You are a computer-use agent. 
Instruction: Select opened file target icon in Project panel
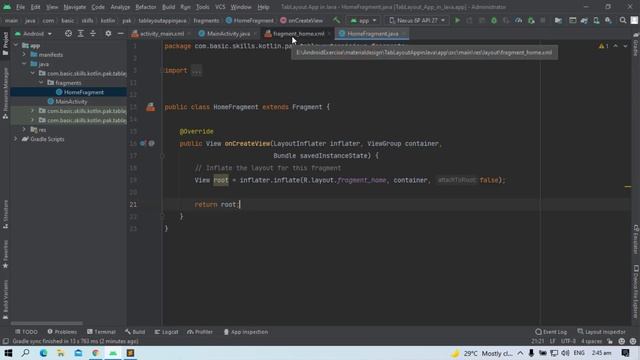[68, 33]
